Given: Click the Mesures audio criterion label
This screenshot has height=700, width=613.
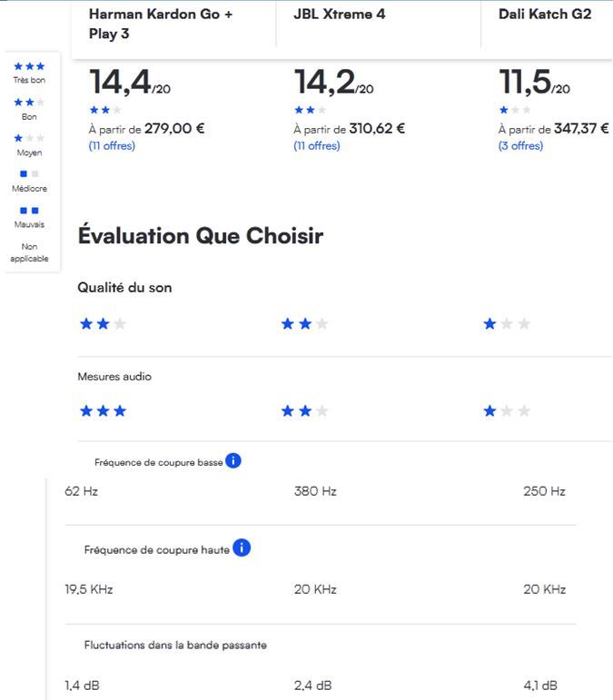Looking at the screenshot, I should (x=114, y=377).
